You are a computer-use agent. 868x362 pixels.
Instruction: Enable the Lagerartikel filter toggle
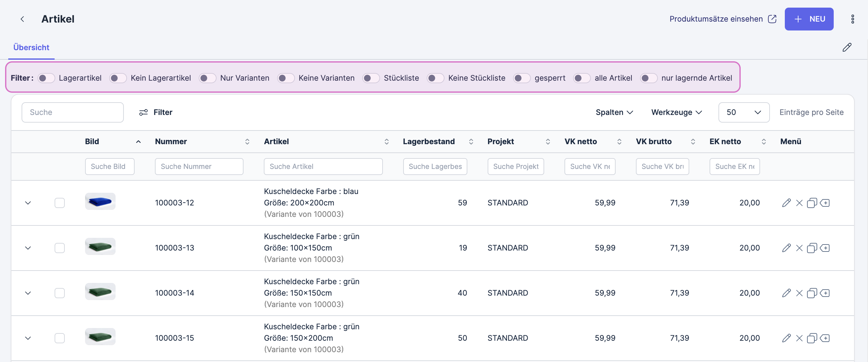click(46, 78)
